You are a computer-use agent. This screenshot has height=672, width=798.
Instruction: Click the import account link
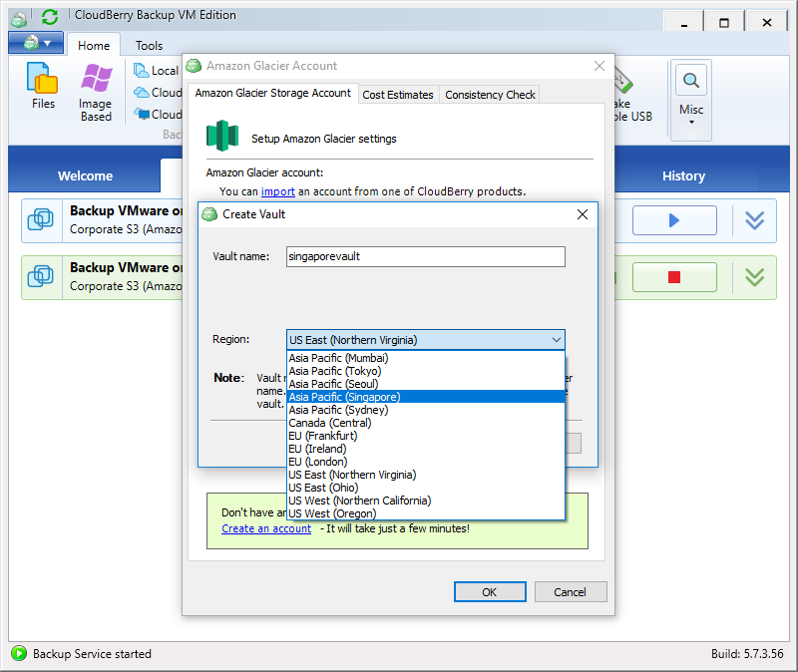pyautogui.click(x=278, y=191)
